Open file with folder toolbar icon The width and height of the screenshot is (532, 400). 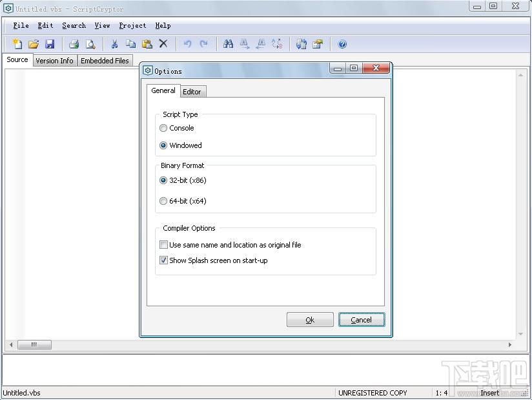point(34,44)
